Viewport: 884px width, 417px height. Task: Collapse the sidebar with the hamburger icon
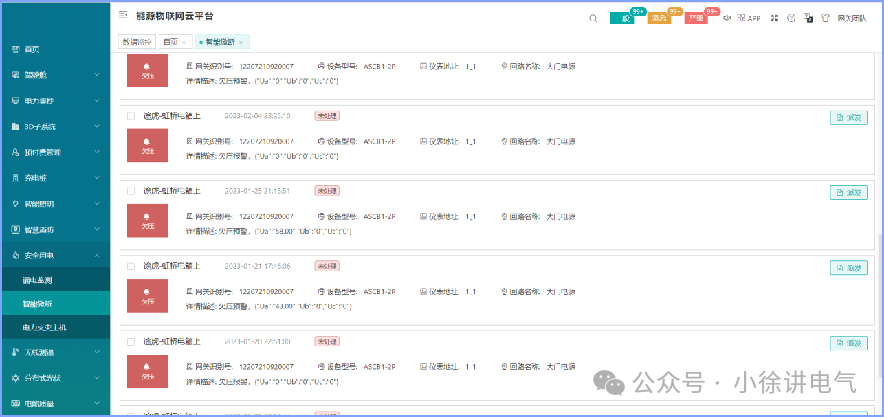click(x=123, y=15)
